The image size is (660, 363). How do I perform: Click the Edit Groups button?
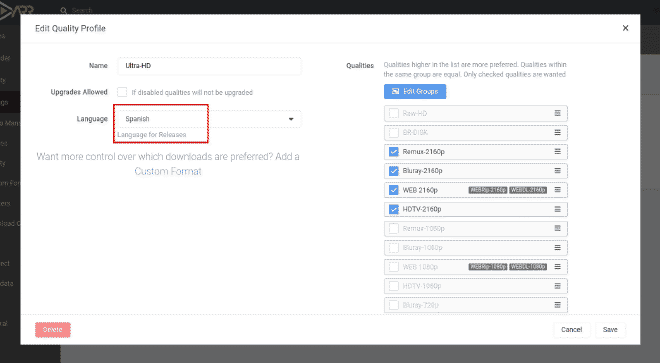[x=415, y=91]
